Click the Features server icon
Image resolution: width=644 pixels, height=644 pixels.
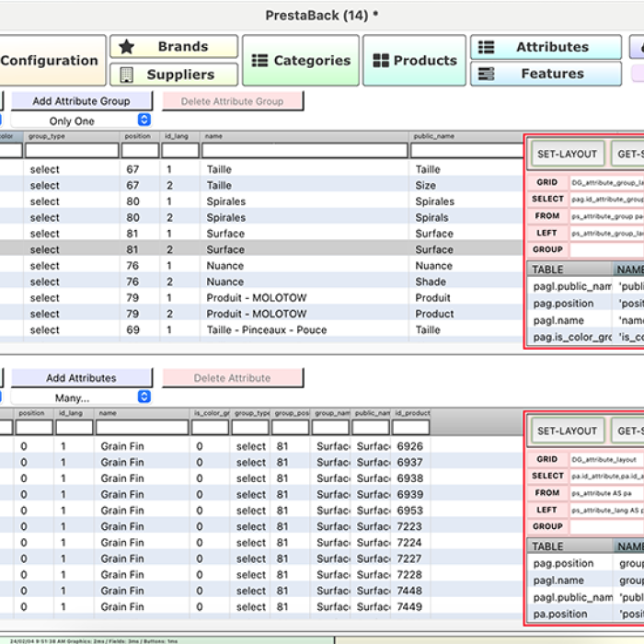click(487, 74)
